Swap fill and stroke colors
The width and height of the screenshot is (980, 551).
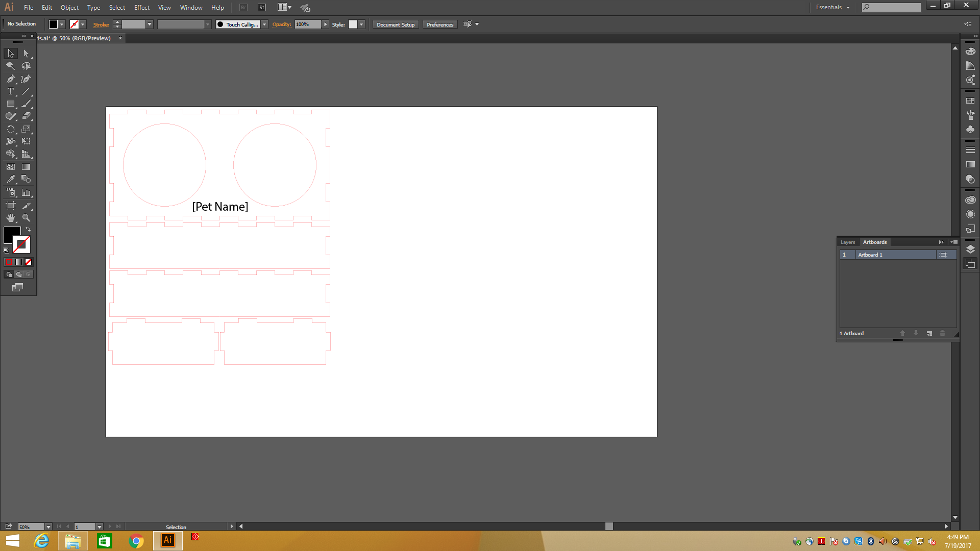click(x=28, y=230)
